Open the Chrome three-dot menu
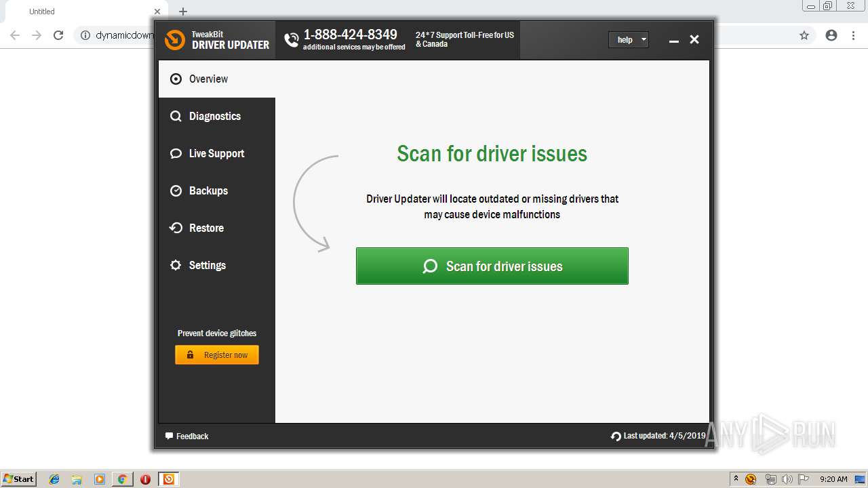This screenshot has width=868, height=488. [853, 35]
